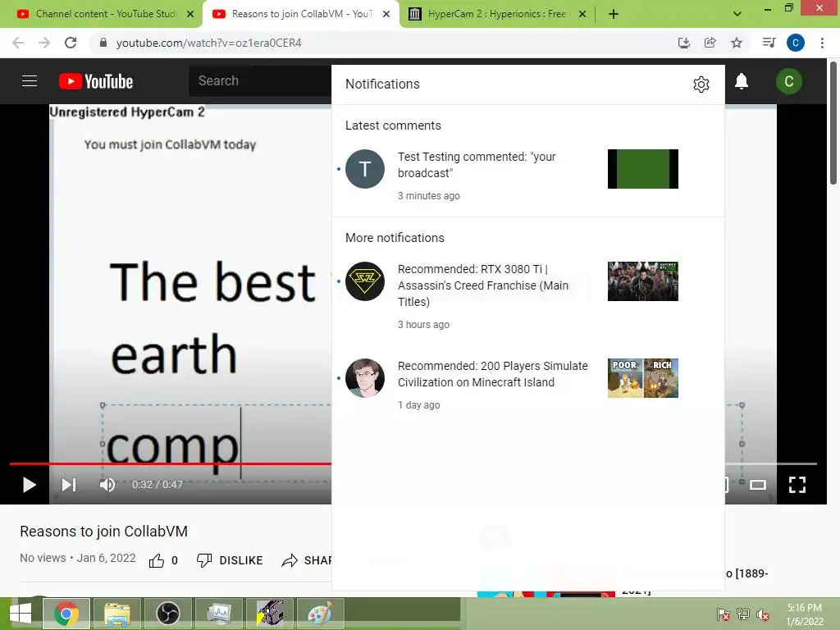The height and width of the screenshot is (630, 840).
Task: Click the cartoon face channel avatar
Action: (x=365, y=378)
